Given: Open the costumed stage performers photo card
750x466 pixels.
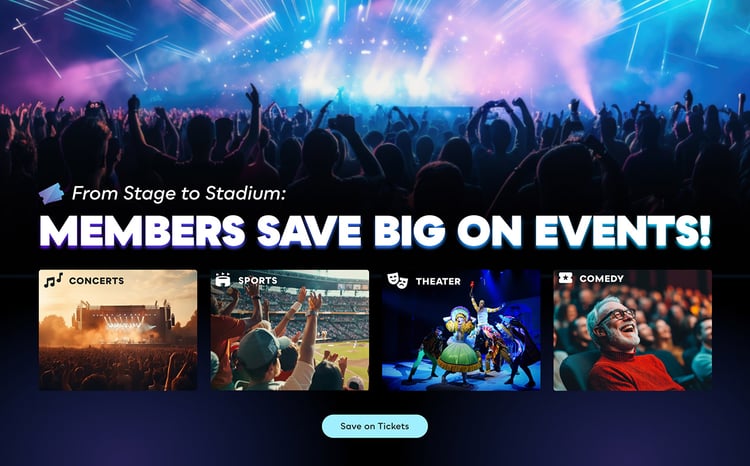Looking at the screenshot, I should coord(461,330).
